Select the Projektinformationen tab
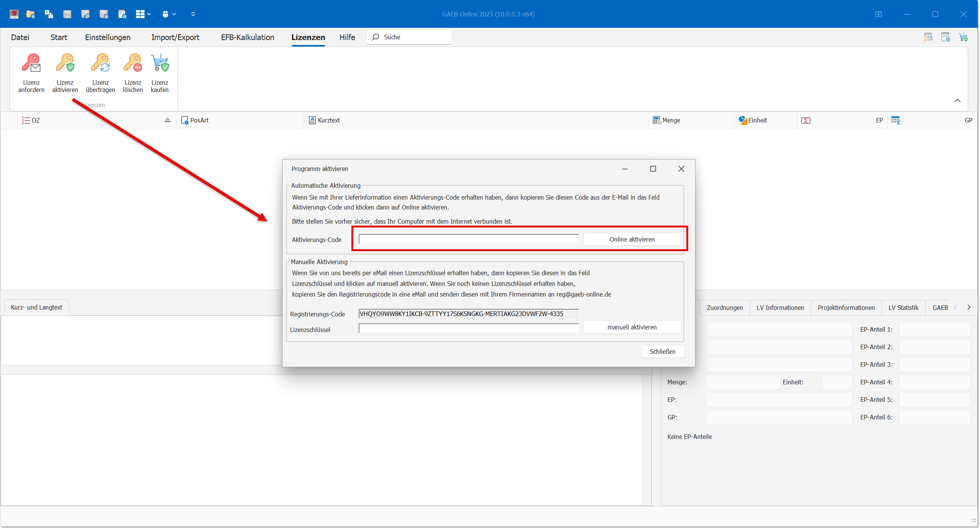This screenshot has width=980, height=529. pyautogui.click(x=846, y=308)
